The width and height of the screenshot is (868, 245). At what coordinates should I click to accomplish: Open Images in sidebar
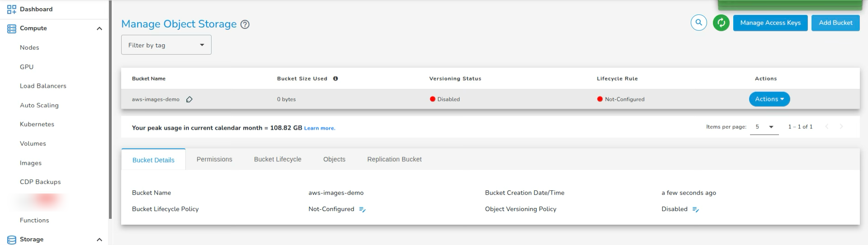pos(31,163)
